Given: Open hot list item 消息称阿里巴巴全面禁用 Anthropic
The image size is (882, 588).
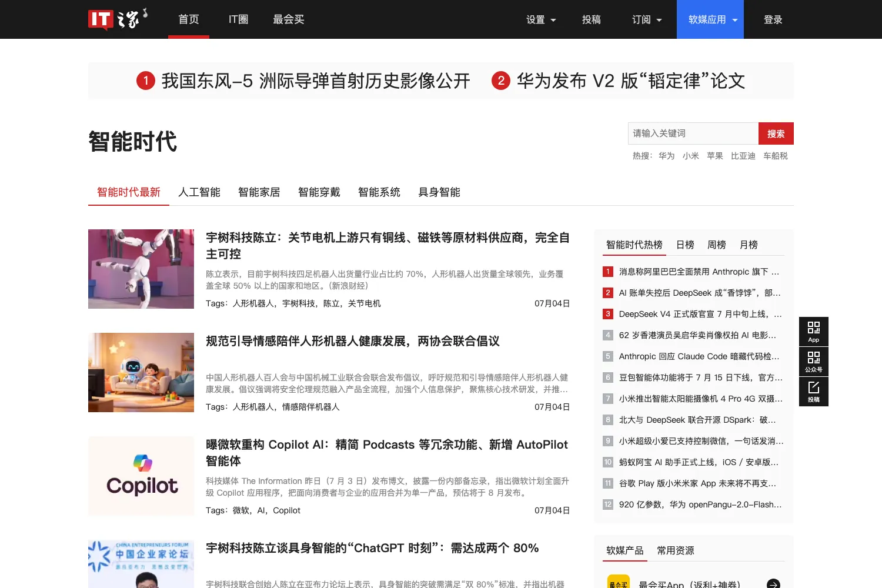Looking at the screenshot, I should [699, 272].
